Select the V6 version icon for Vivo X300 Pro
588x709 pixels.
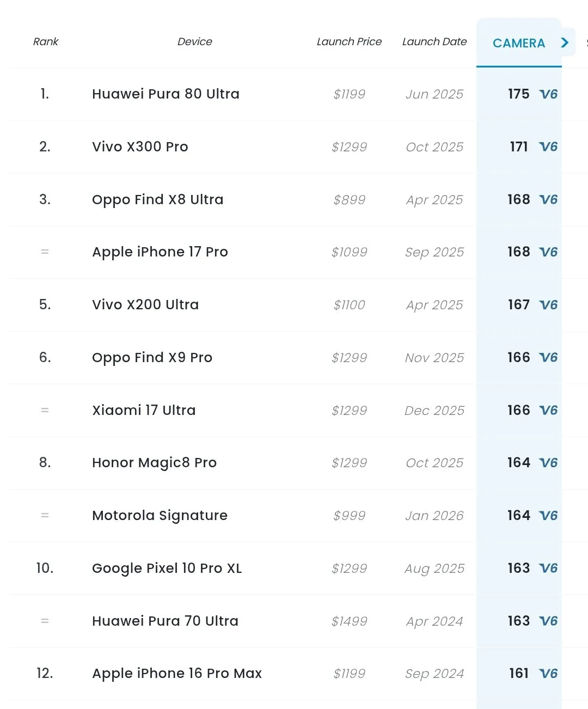[x=549, y=146]
